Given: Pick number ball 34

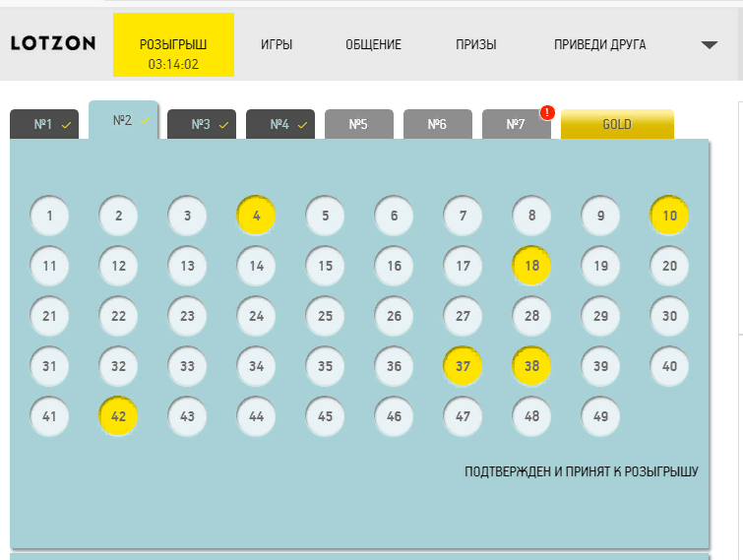Looking at the screenshot, I should point(256,366).
